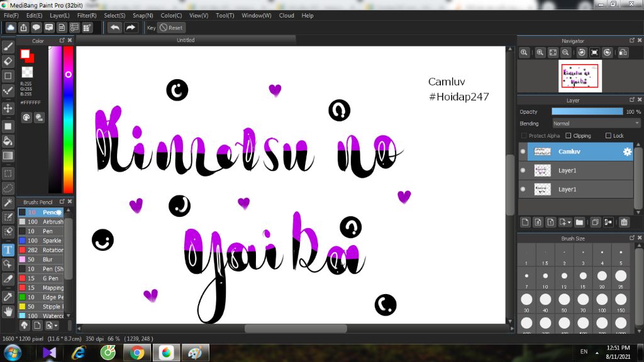Toggle the Clipping checkbox
This screenshot has width=644, height=362.
tap(569, 136)
